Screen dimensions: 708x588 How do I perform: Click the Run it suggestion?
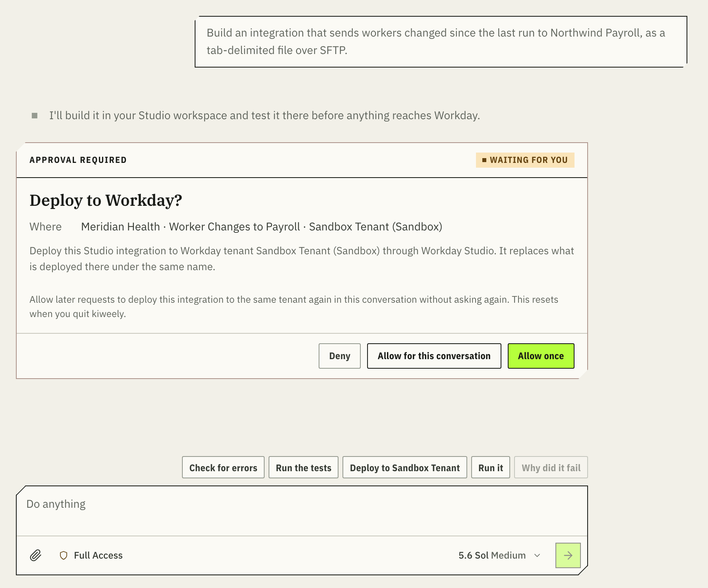pos(491,468)
